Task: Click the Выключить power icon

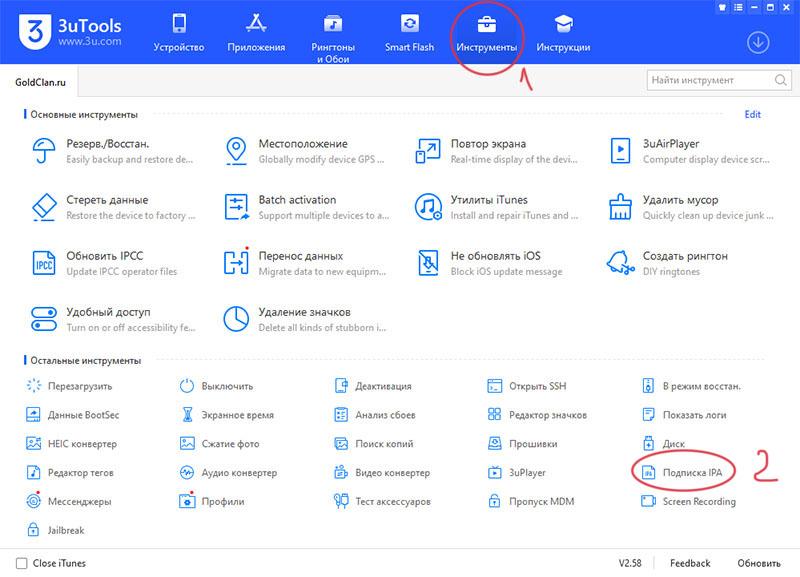Action: (187, 386)
